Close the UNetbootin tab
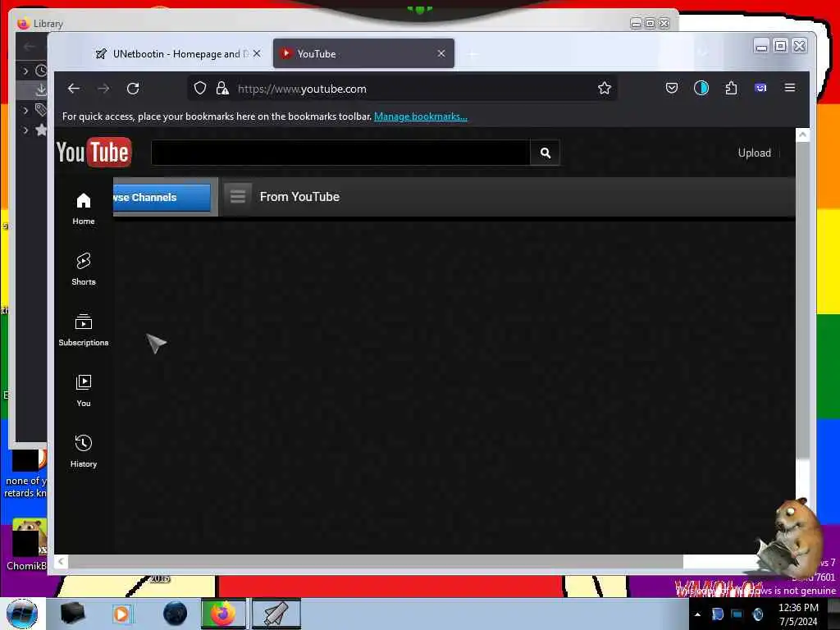 point(257,53)
